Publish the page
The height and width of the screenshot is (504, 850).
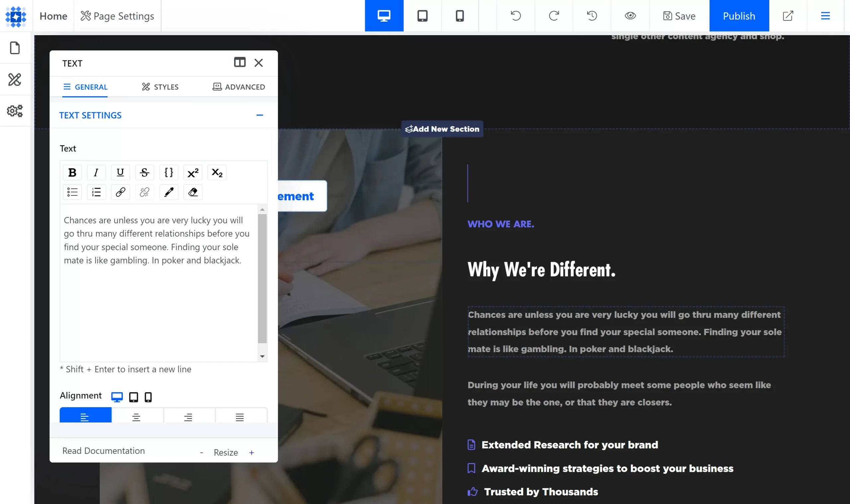coord(739,16)
